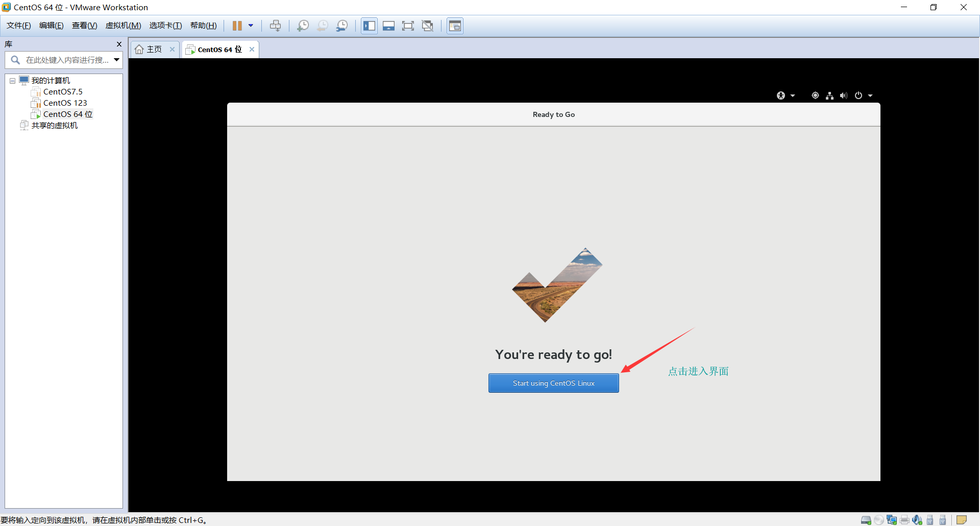Screen dimensions: 980x526
Task: Open the library search filter dropdown
Action: tap(117, 60)
